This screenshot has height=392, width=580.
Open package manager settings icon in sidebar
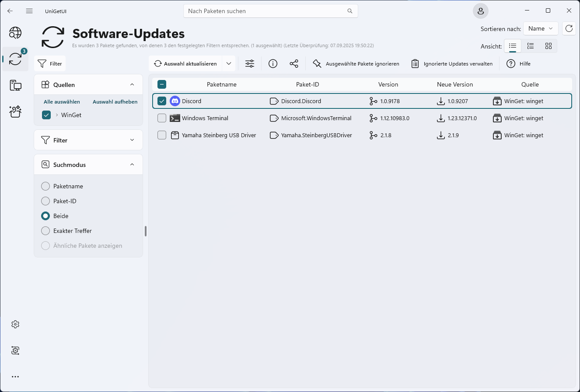[x=15, y=350]
